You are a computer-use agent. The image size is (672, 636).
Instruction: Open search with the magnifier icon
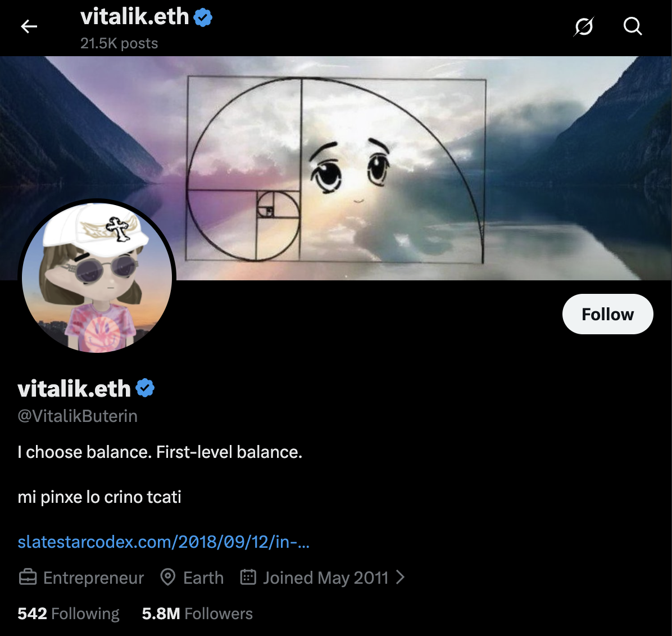(x=633, y=26)
